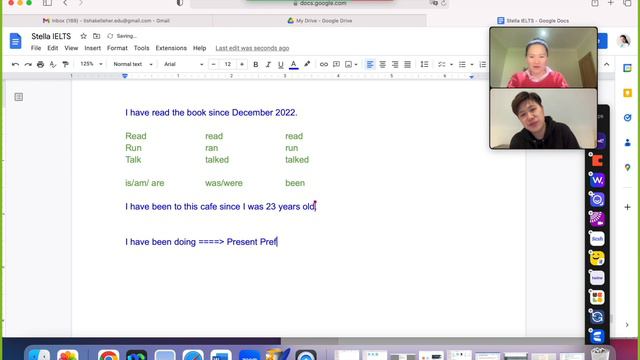Image resolution: width=640 pixels, height=360 pixels.
Task: Collapse the menus with the up chevron
Action: [607, 64]
